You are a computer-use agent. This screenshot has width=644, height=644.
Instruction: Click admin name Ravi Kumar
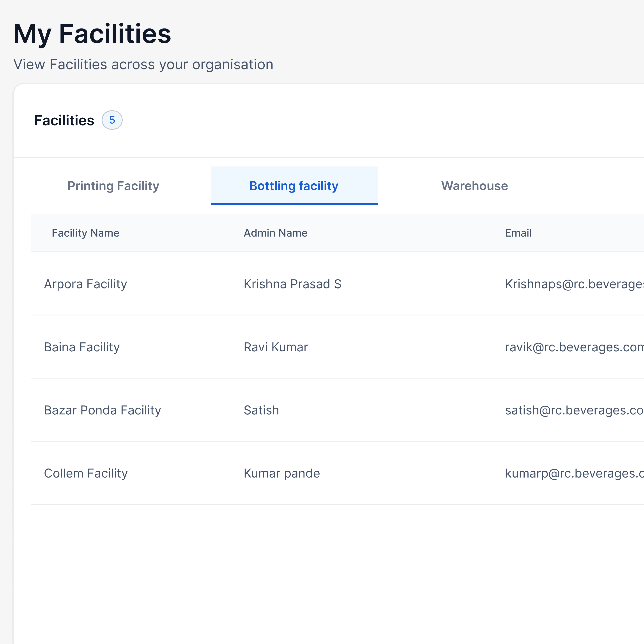(x=276, y=347)
